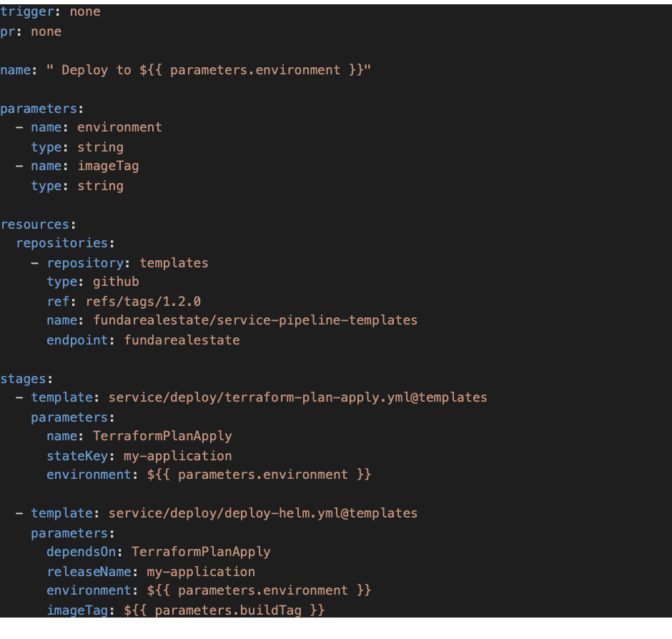Click the 'environment' parameter name value
Screen dimensions: 672x639
pyautogui.click(x=119, y=127)
